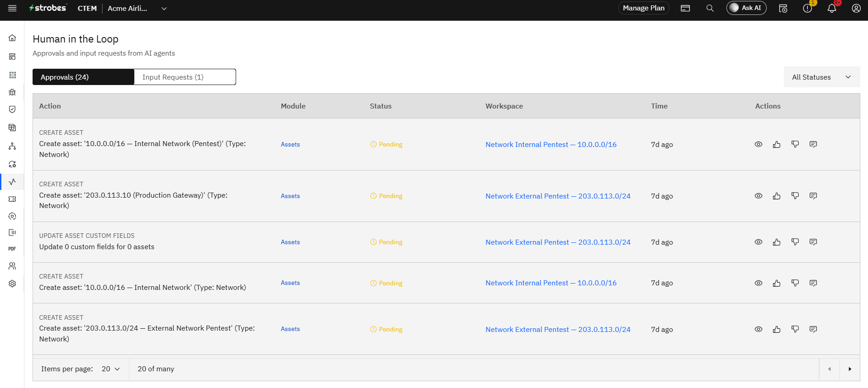Open the notifications bell
Image resolution: width=868 pixels, height=388 pixels.
click(x=832, y=8)
